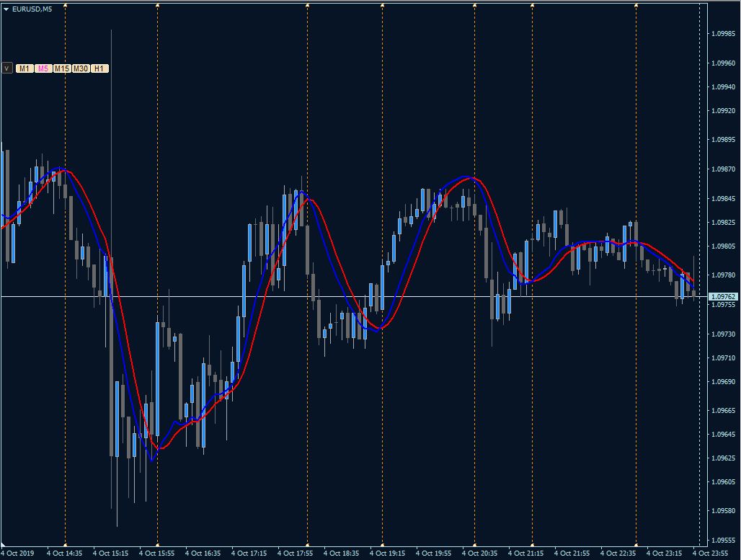Open the EURUSD,M5 dropdown triangle
741x560 pixels.
pyautogui.click(x=6, y=9)
